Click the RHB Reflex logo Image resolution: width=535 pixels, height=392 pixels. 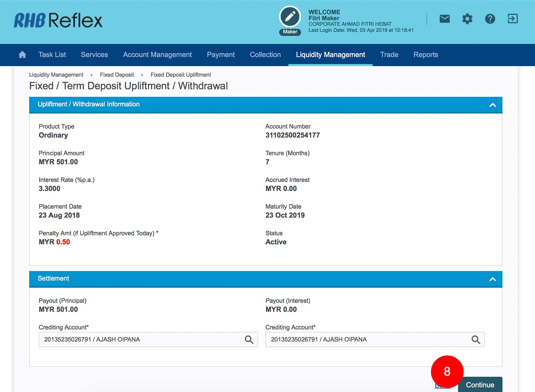coord(58,20)
